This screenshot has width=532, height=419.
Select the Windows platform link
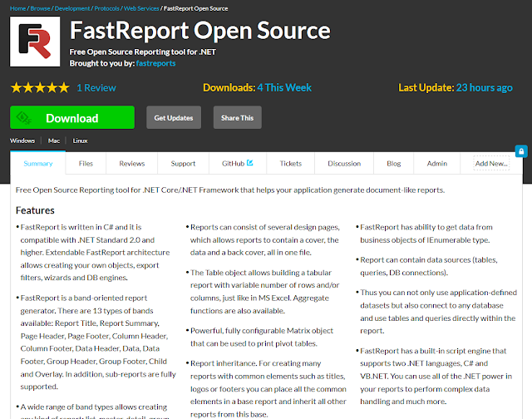click(22, 140)
